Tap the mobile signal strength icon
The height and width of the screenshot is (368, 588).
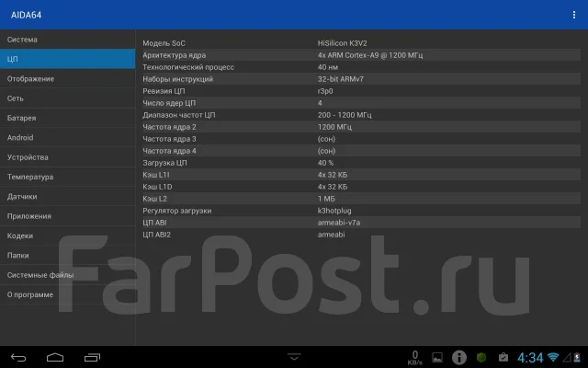(x=567, y=358)
